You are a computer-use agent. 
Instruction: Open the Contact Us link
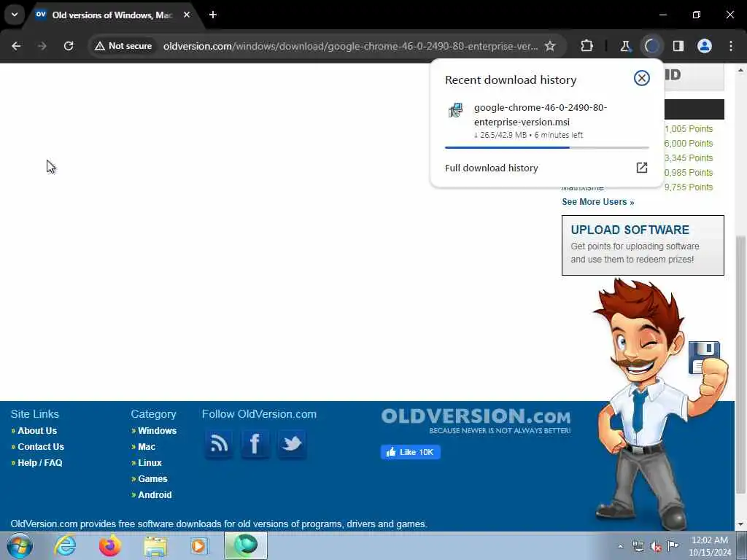tap(41, 447)
